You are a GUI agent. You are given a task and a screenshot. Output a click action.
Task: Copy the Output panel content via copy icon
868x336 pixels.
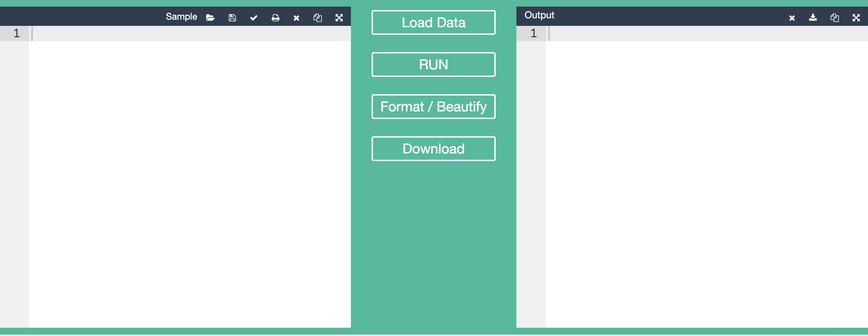pyautogui.click(x=835, y=17)
